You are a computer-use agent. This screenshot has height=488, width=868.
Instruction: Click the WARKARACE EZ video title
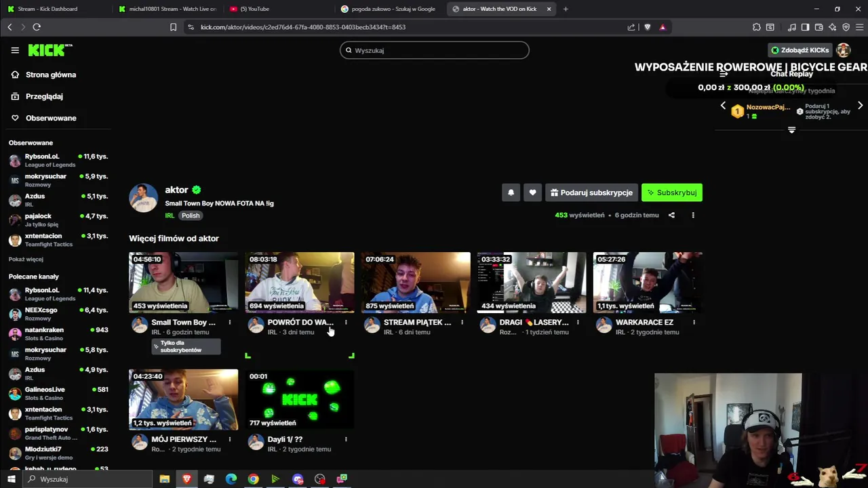click(644, 323)
